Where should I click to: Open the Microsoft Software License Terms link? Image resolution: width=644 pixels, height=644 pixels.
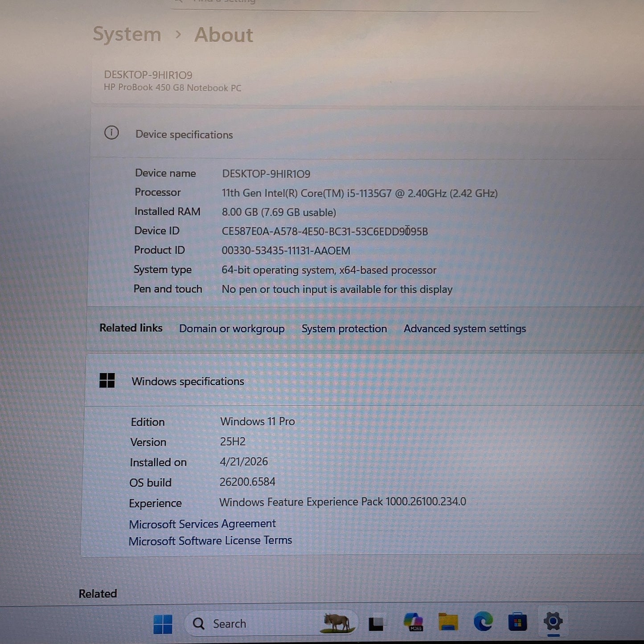pyautogui.click(x=210, y=541)
